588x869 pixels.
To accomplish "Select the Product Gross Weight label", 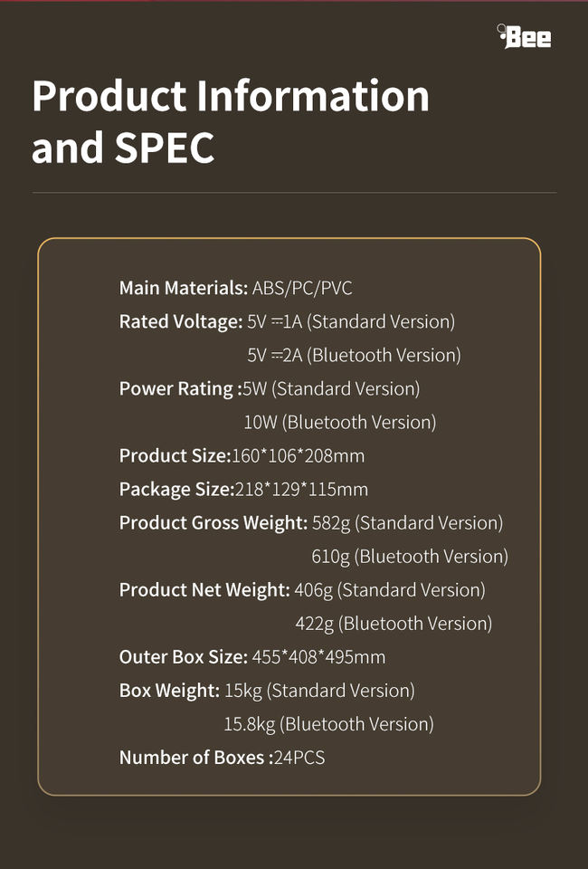I will (x=213, y=523).
